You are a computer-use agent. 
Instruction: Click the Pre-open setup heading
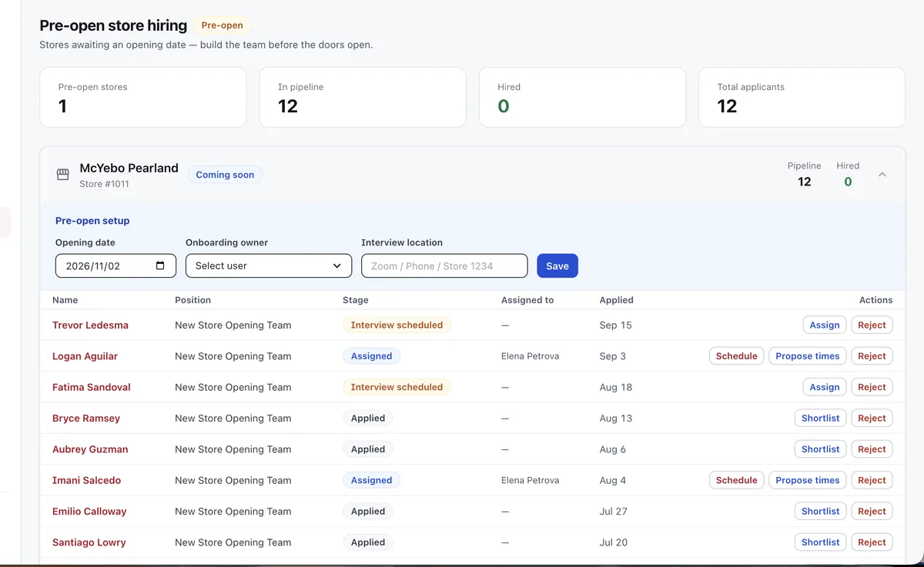[92, 221]
